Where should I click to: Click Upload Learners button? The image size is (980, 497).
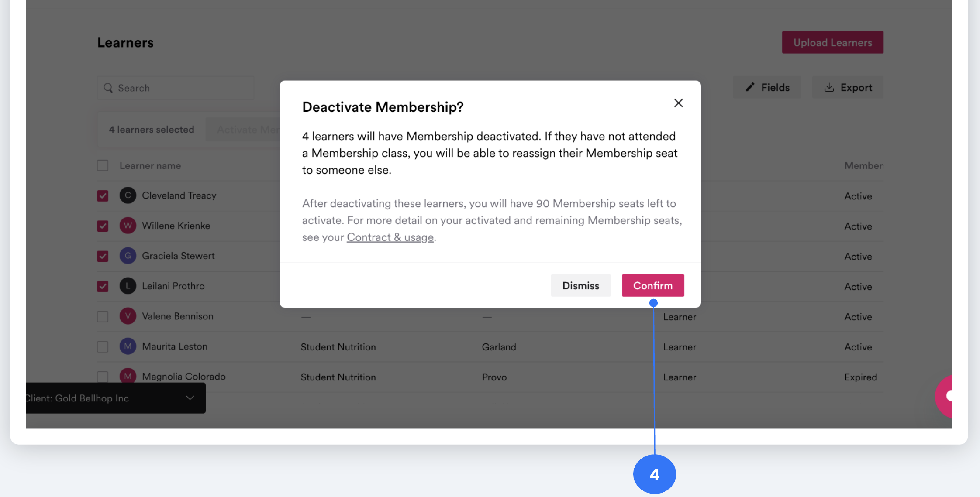click(x=832, y=42)
